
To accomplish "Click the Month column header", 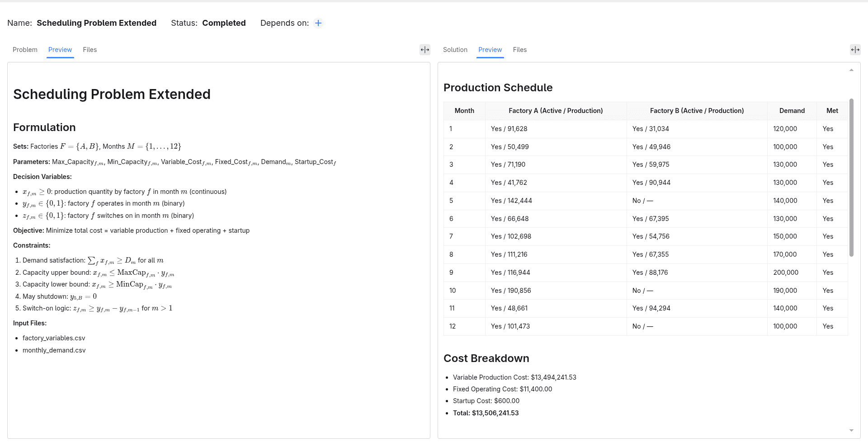I will [464, 111].
